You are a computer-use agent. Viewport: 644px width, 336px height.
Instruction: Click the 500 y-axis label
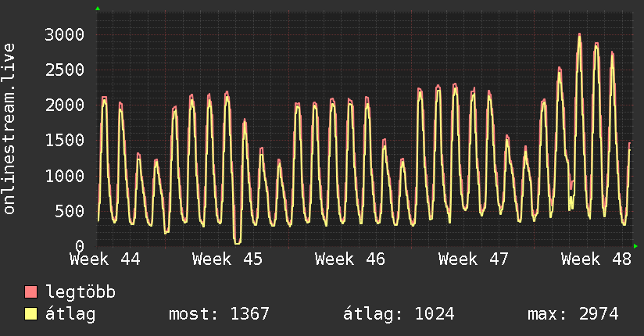coord(70,211)
